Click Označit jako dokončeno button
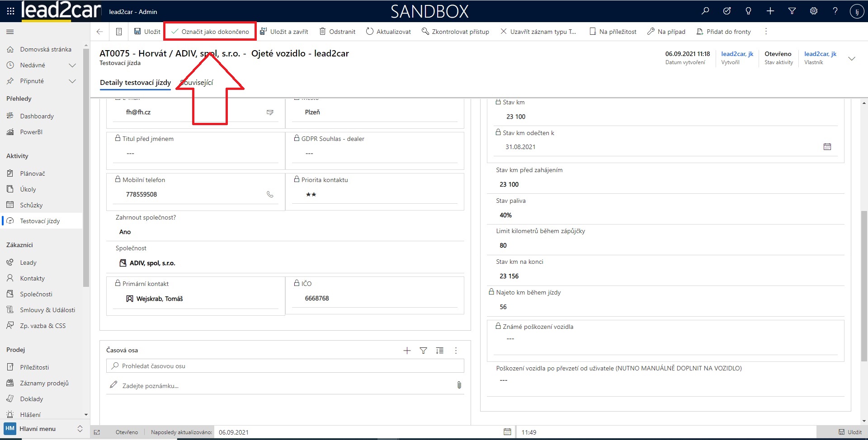This screenshot has height=440, width=868. pyautogui.click(x=210, y=32)
